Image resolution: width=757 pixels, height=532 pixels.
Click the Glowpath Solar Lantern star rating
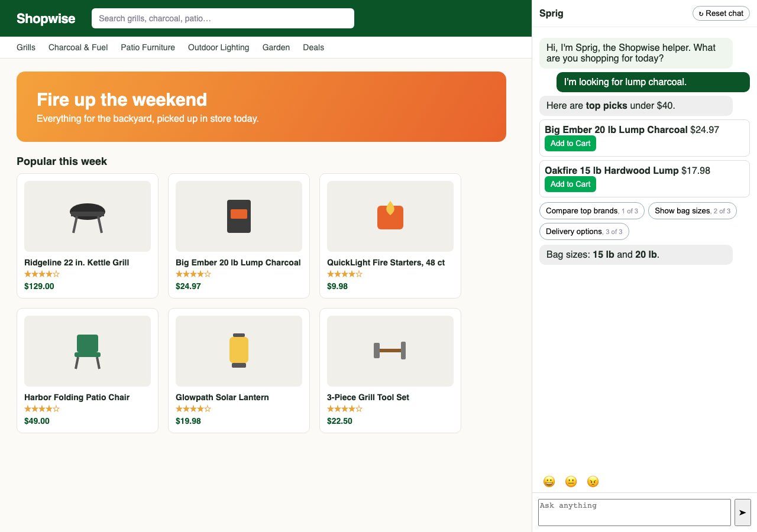193,409
